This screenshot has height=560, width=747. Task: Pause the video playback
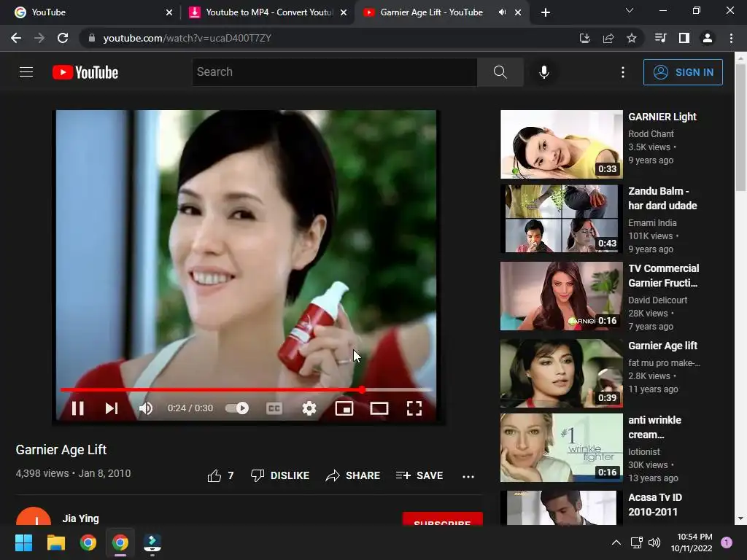[x=77, y=408]
